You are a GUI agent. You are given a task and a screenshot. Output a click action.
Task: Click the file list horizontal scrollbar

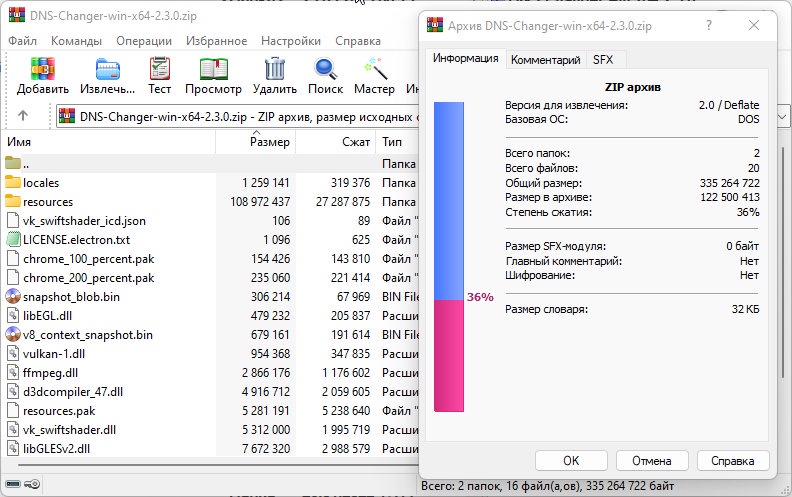(x=217, y=465)
